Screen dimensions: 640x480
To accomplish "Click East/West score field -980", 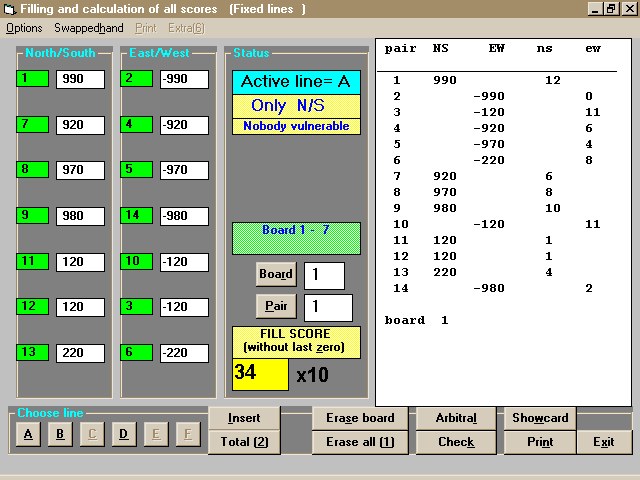I will point(184,216).
